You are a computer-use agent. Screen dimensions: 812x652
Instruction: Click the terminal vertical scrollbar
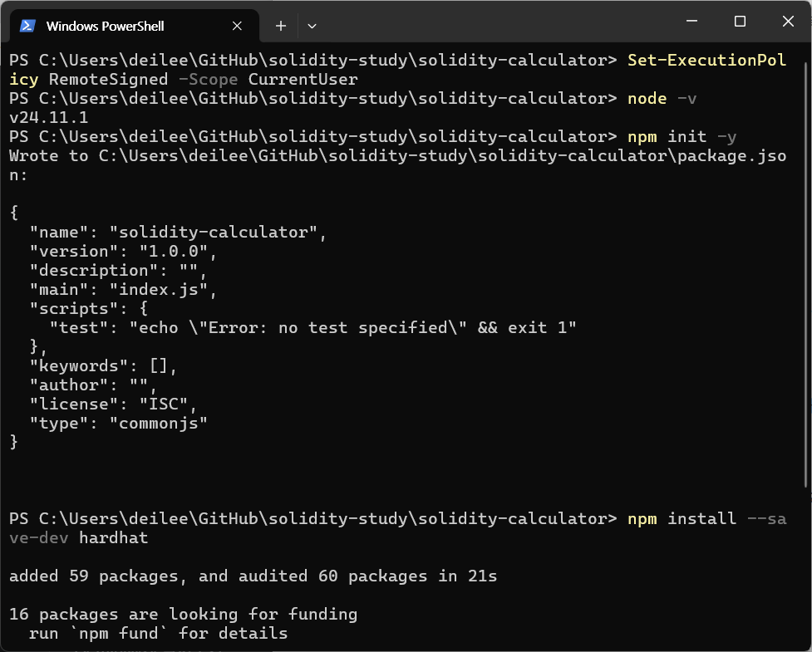[806, 274]
